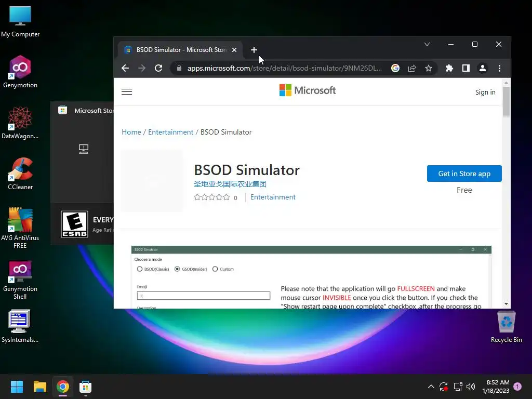This screenshot has width=532, height=399.
Task: Open Chrome's Extensions puzzle icon
Action: pos(449,68)
